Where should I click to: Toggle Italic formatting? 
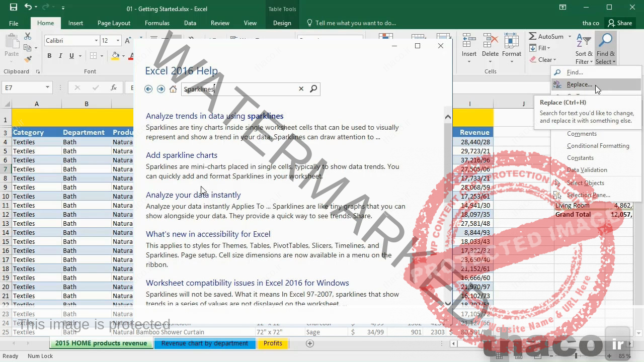(60, 56)
